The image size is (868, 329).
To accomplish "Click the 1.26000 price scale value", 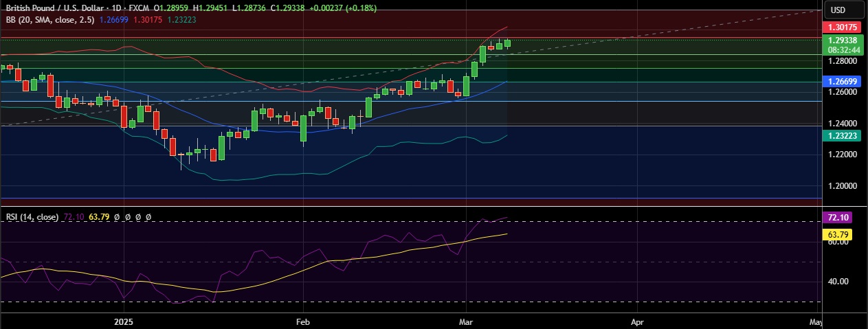I will click(x=842, y=91).
